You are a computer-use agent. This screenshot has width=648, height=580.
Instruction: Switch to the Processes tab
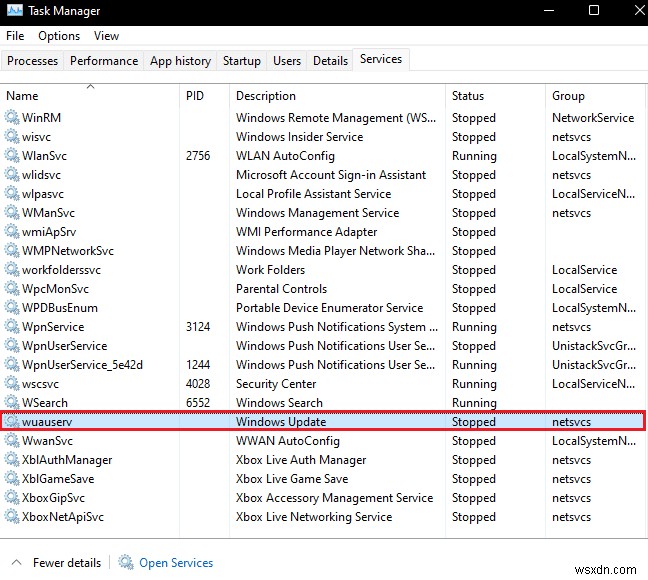(32, 61)
